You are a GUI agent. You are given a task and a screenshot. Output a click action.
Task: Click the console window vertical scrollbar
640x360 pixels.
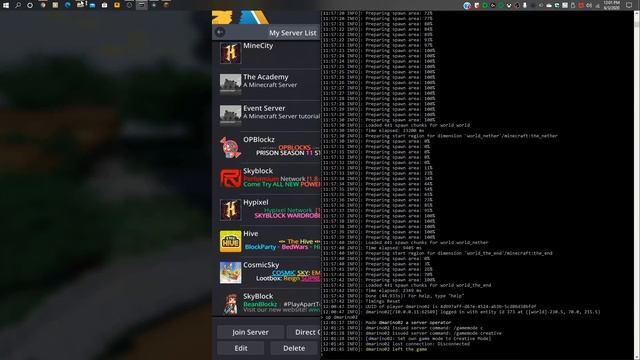click(x=637, y=185)
